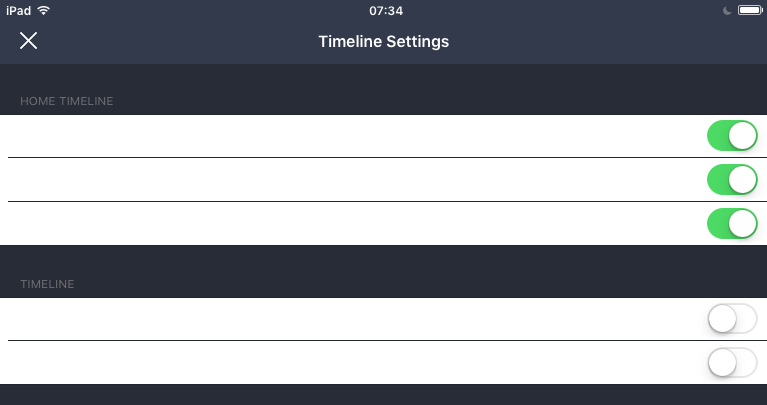Select the third Home Timeline row
767x405 pixels.
coord(350,224)
